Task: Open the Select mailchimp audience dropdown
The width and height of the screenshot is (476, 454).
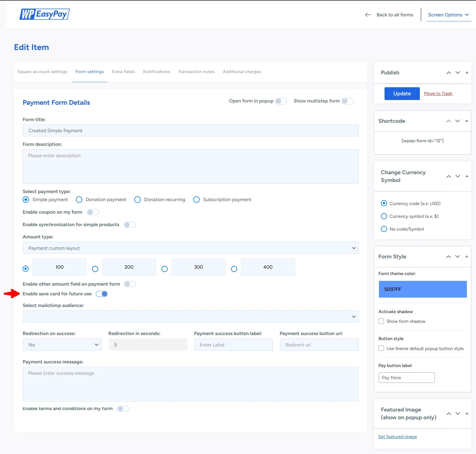Action: 191,316
